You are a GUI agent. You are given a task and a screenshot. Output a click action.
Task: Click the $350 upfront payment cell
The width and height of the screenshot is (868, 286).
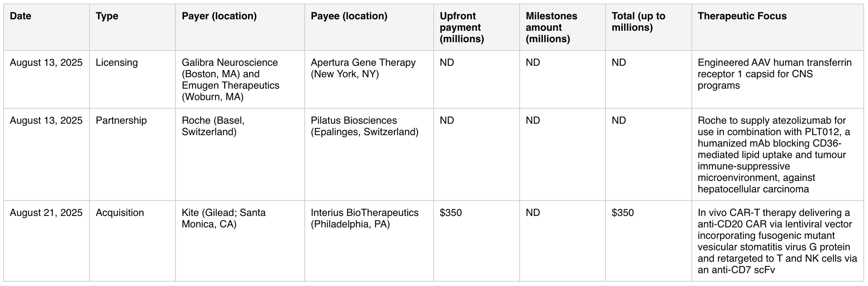click(x=451, y=213)
